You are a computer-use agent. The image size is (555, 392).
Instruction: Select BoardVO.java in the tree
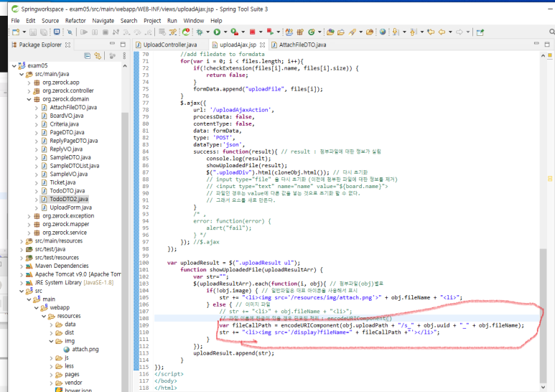(x=67, y=116)
